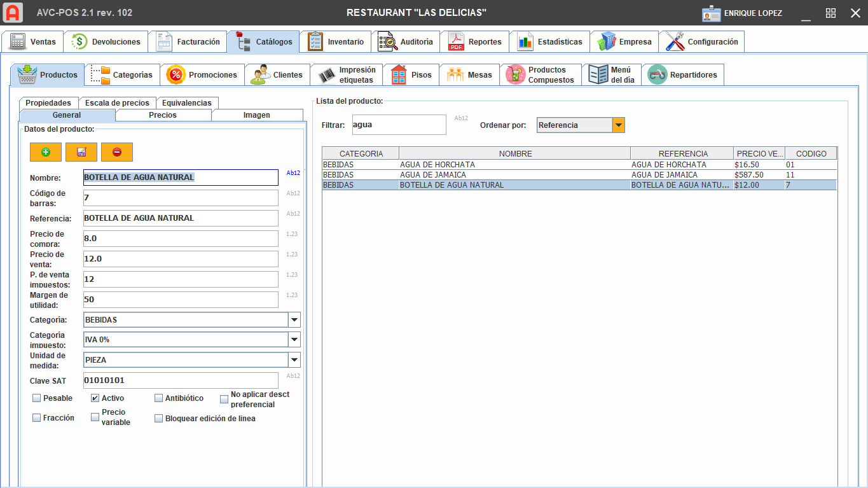
Task: Click the Filtrar text field
Action: pyautogui.click(x=399, y=125)
